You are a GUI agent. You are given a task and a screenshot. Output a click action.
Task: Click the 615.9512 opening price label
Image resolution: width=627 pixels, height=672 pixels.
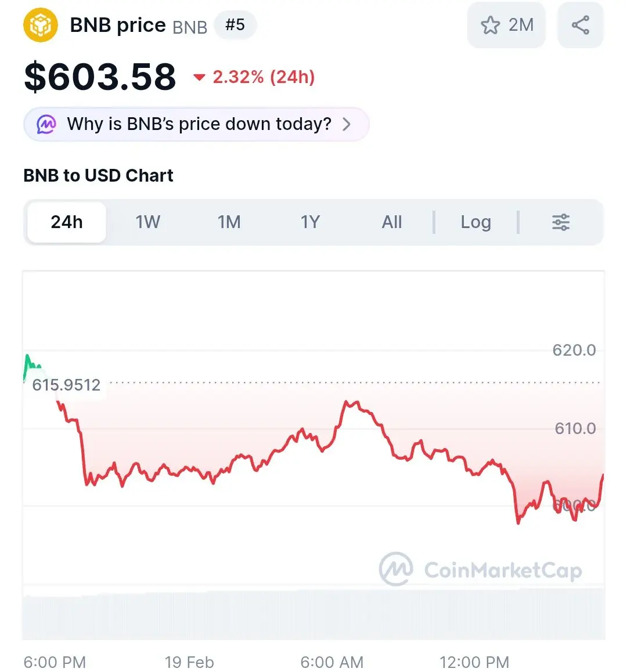click(66, 385)
